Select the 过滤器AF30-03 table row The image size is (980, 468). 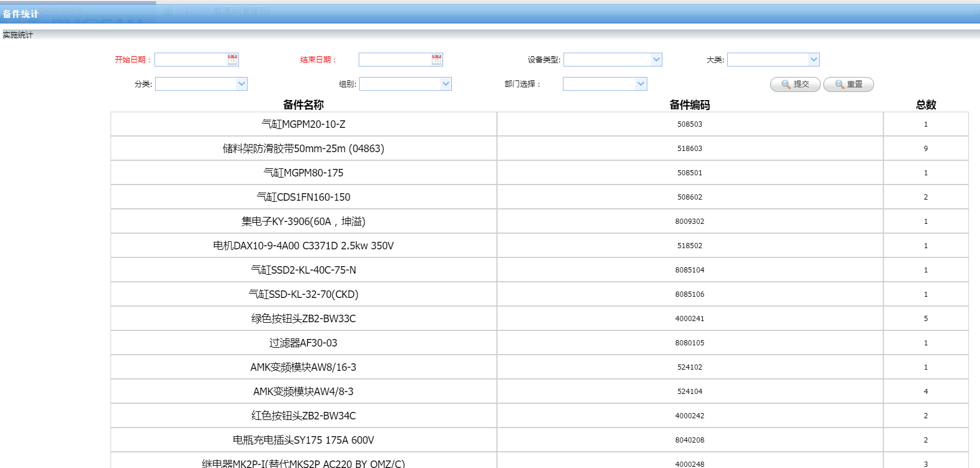(x=303, y=343)
